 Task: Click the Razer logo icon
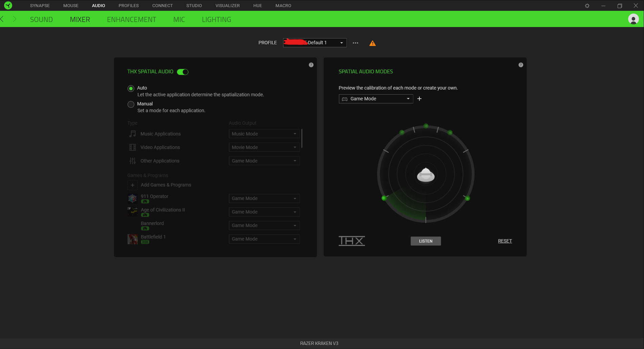pyautogui.click(x=8, y=5)
